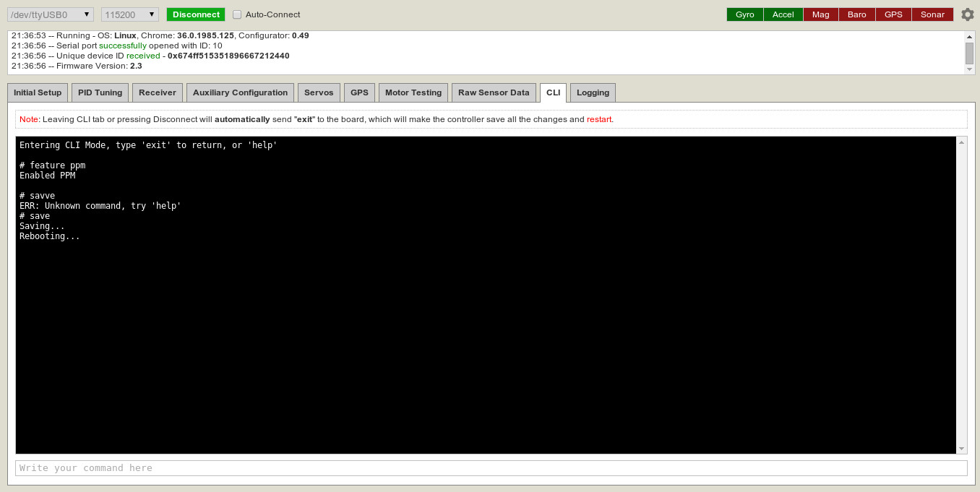Click the GPS sensor indicator
980x492 pixels.
[x=893, y=14]
